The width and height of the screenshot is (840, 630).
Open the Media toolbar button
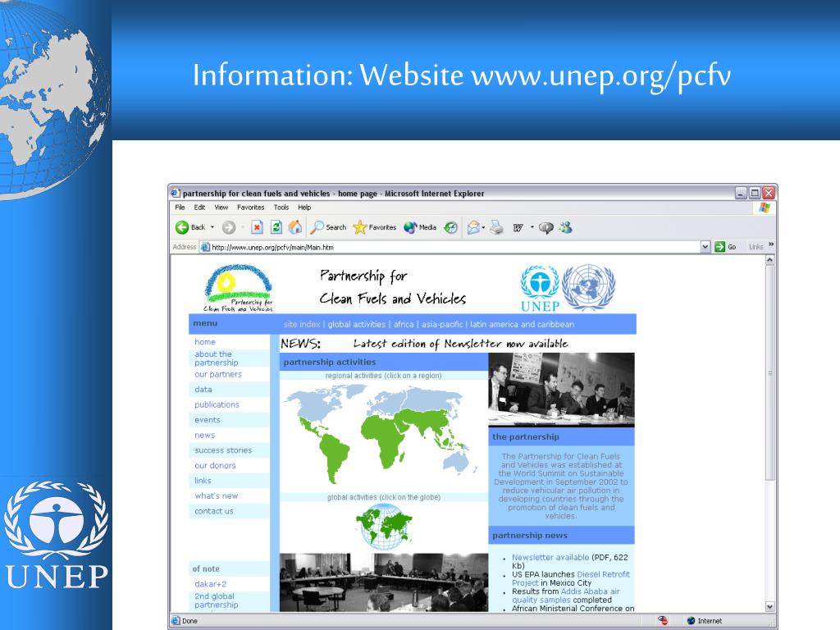click(420, 228)
